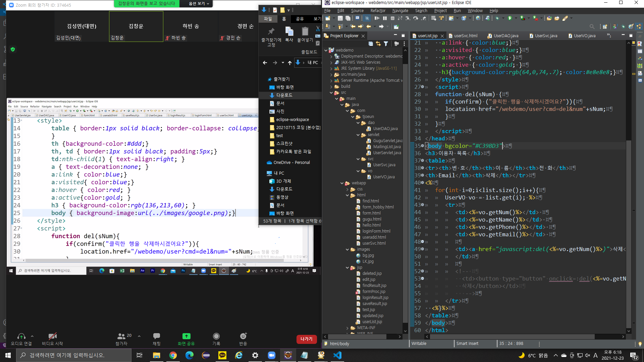Toggle Zoom video start camera button
Screen dimensions: 644x362
[52, 339]
